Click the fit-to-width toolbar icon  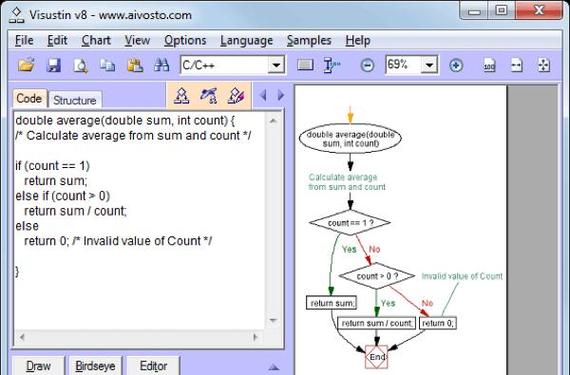tap(517, 66)
